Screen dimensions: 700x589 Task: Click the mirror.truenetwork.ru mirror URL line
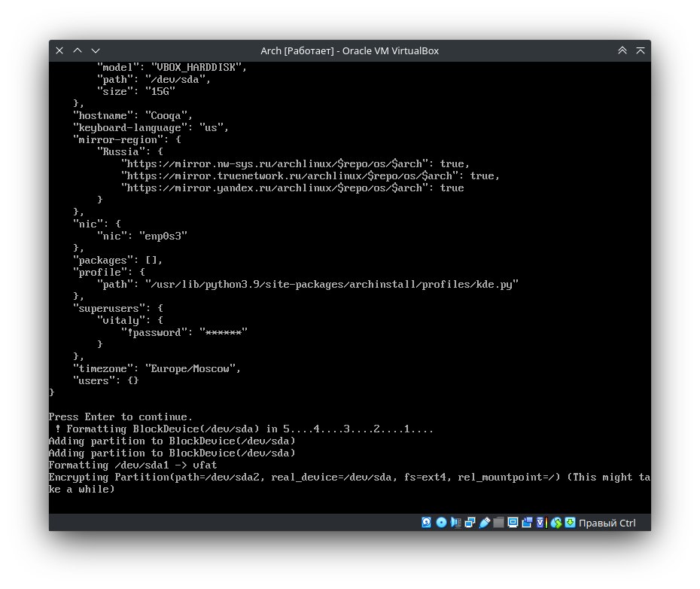310,176
